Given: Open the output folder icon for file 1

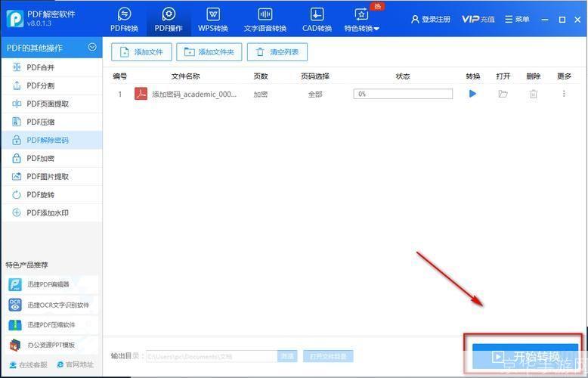Looking at the screenshot, I should click(503, 94).
